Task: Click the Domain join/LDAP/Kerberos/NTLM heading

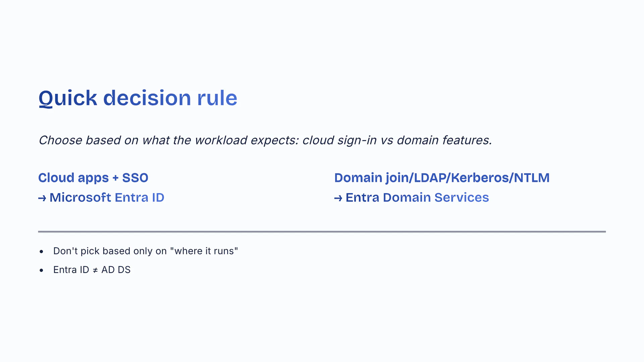Action: 442,178
